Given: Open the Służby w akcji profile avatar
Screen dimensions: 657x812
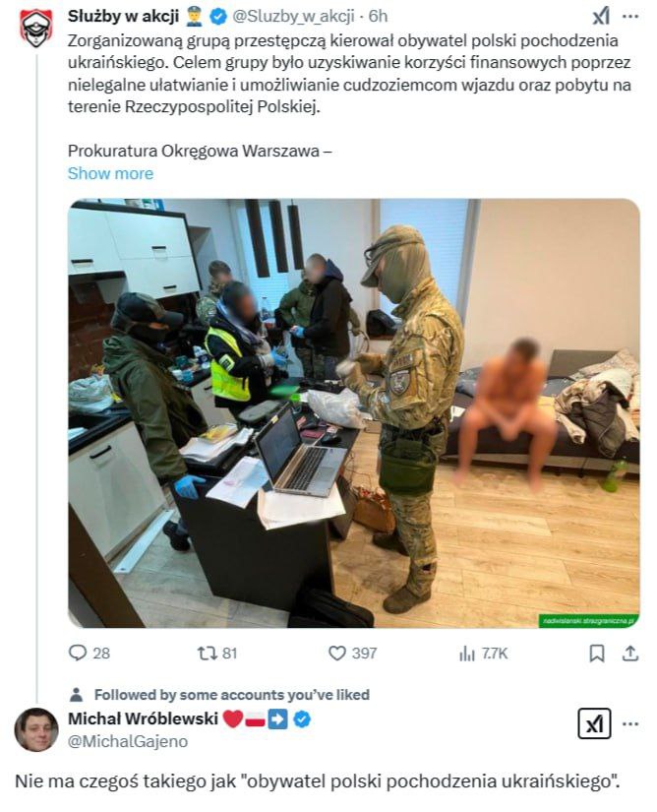Looking at the screenshot, I should coord(36,28).
